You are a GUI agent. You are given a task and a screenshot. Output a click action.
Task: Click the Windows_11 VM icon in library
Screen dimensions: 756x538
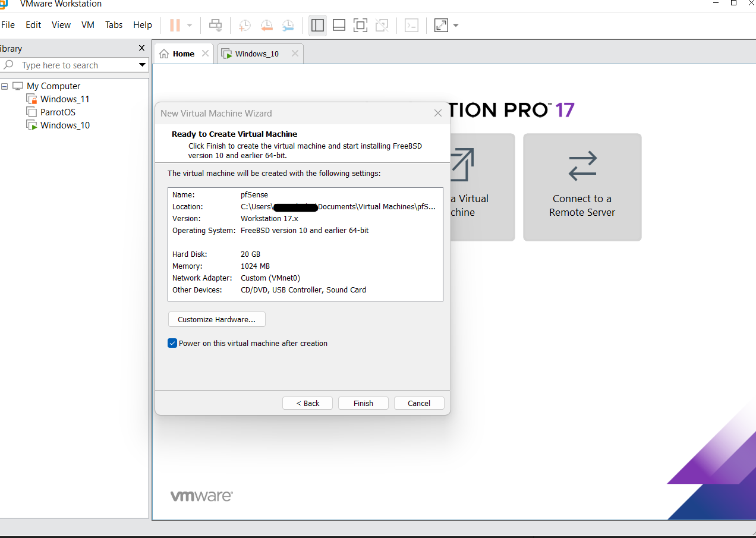pos(31,99)
